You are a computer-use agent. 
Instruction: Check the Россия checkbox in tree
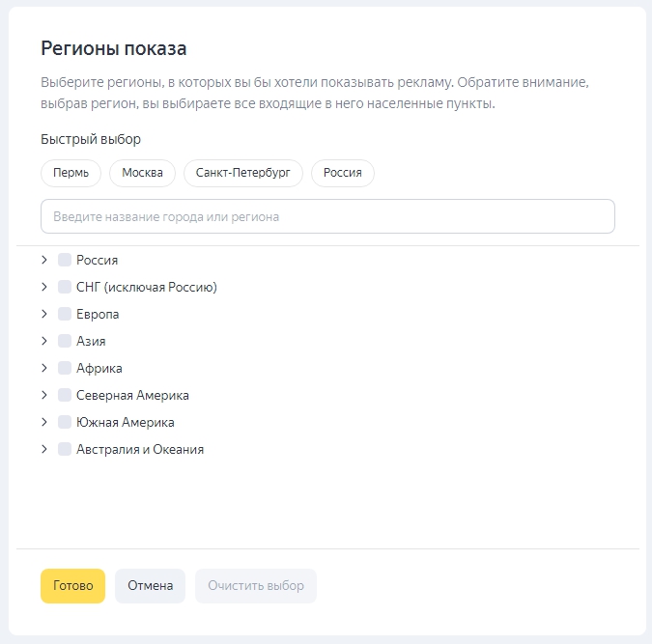(x=65, y=260)
